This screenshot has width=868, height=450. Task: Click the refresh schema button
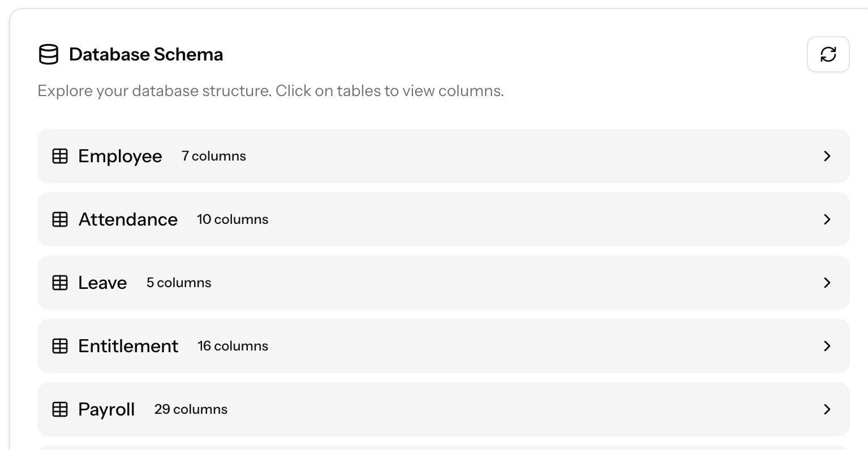828,54
